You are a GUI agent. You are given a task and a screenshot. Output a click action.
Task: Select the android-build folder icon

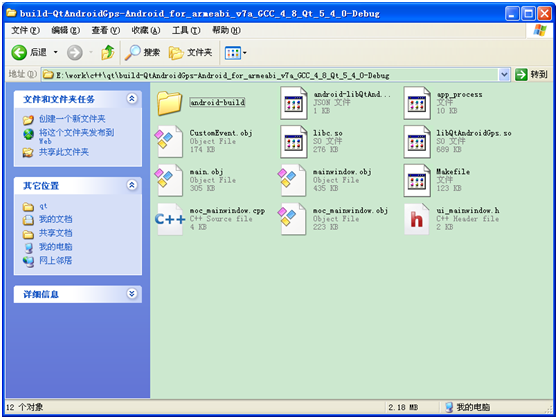(x=169, y=103)
